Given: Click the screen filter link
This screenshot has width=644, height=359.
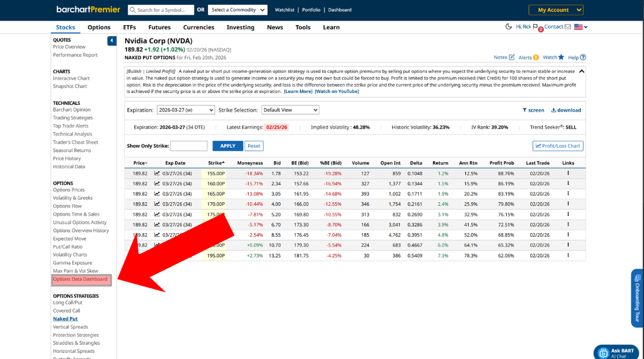Looking at the screenshot, I should coord(533,110).
